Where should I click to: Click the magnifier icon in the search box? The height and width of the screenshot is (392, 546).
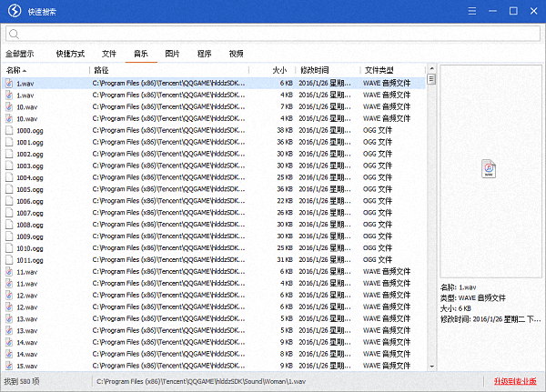(14, 34)
